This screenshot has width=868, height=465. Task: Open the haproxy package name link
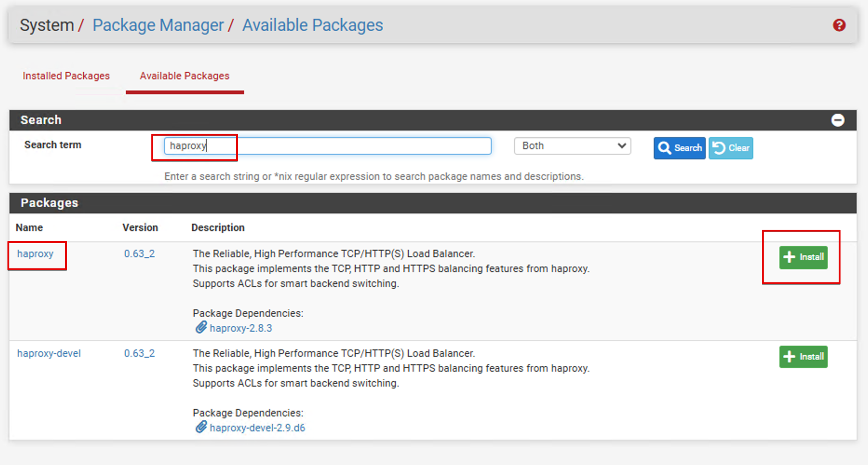[35, 254]
